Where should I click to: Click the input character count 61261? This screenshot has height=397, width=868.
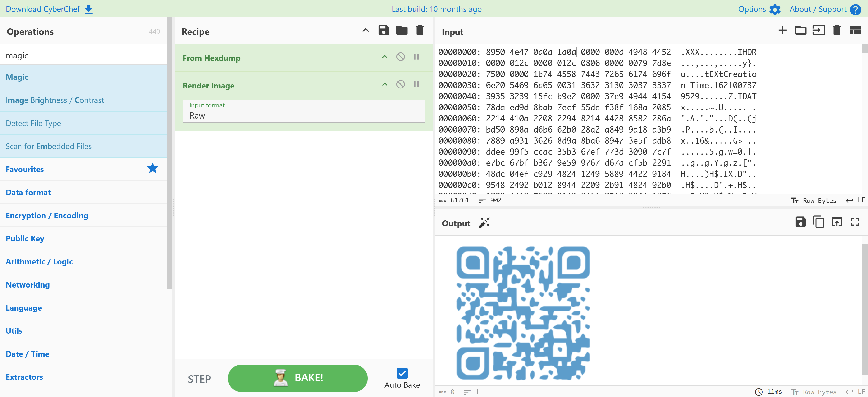point(454,200)
